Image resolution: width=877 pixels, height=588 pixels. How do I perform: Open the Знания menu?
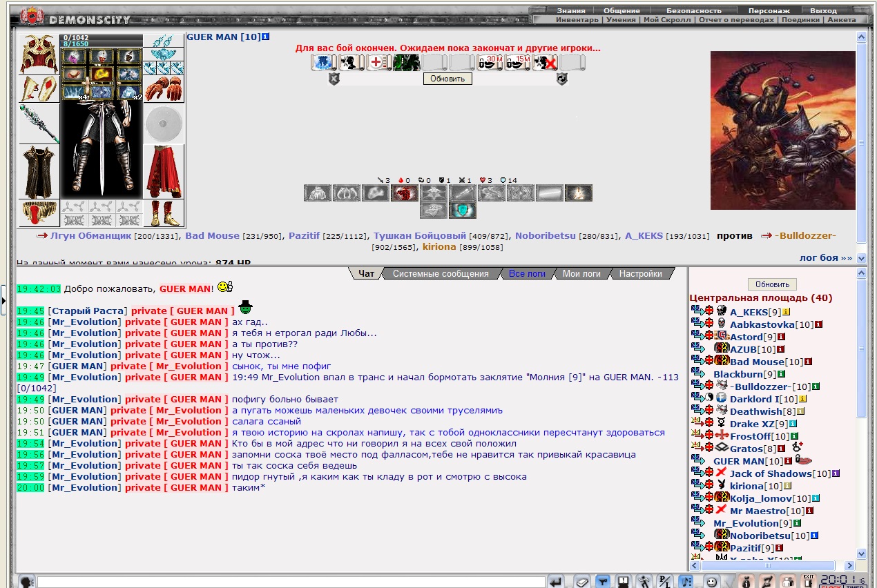[571, 10]
